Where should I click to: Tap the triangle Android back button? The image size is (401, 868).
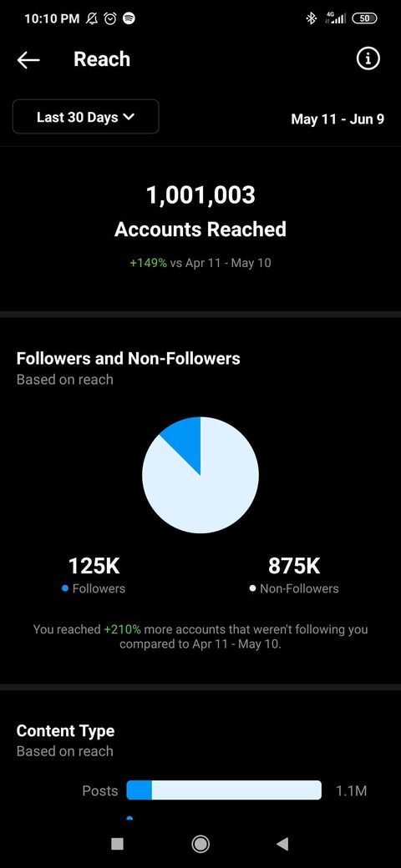coord(282,843)
